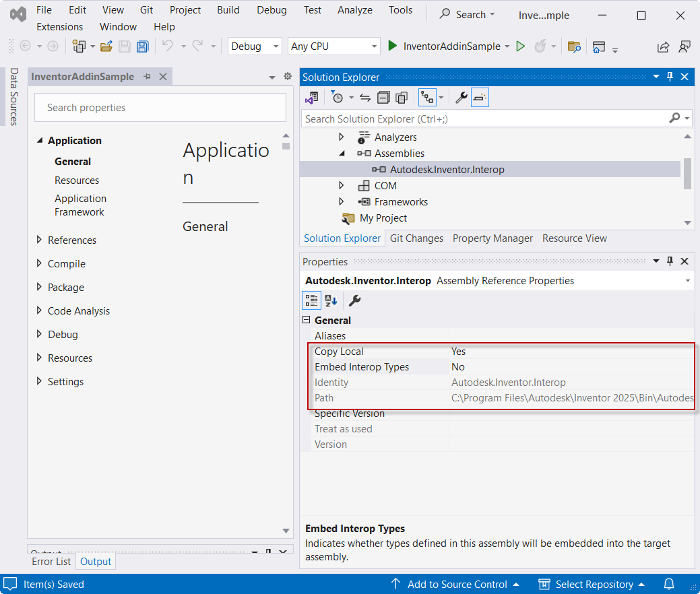Expand the Package settings section
700x594 pixels.
pos(39,287)
